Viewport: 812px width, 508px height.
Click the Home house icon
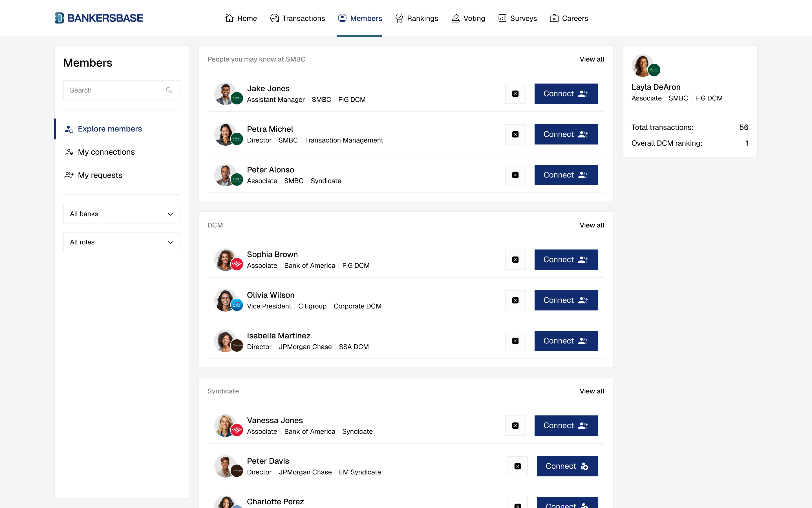230,18
